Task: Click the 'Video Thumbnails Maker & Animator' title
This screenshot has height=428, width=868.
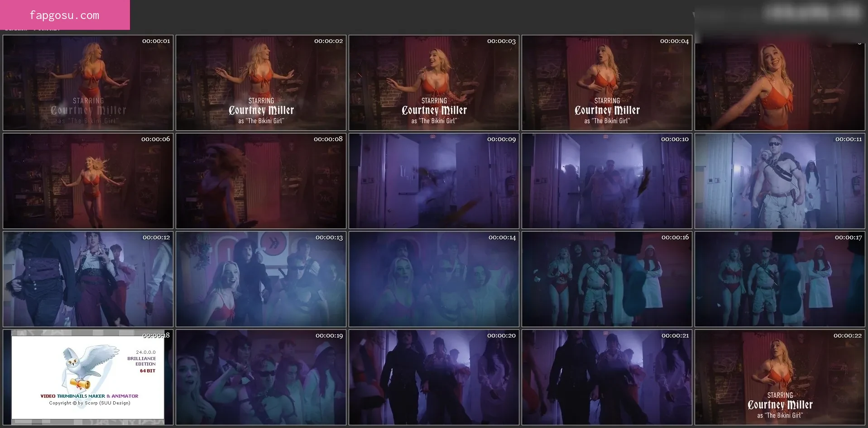Action: pos(89,396)
